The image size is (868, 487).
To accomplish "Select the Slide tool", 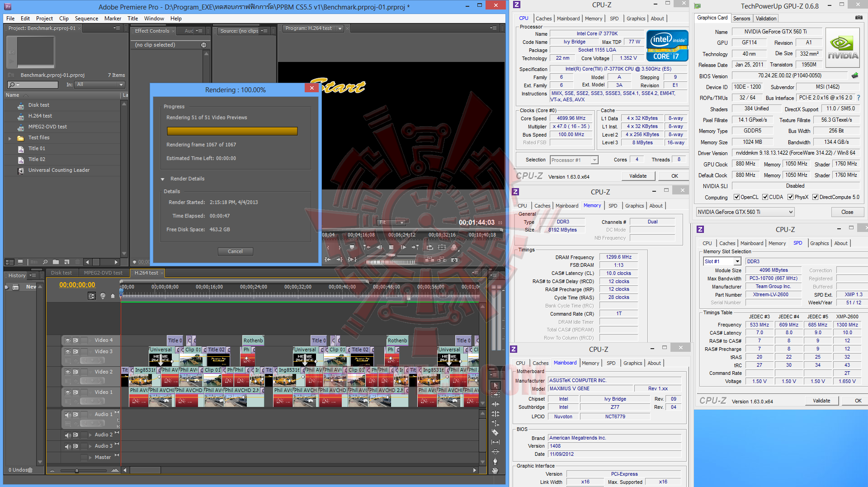I will point(495,452).
